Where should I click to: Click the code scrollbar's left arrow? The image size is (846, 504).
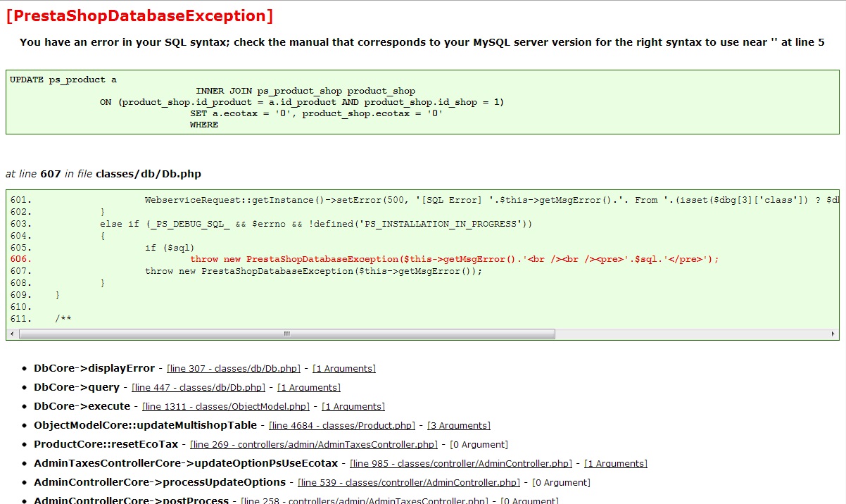click(x=12, y=334)
